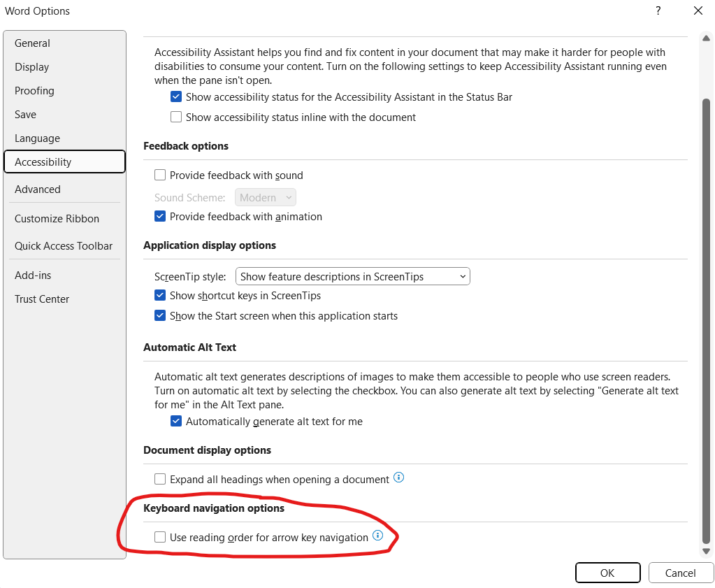Screen dimensions: 715x588
Task: Click info icon next to reading order option
Action: (377, 536)
